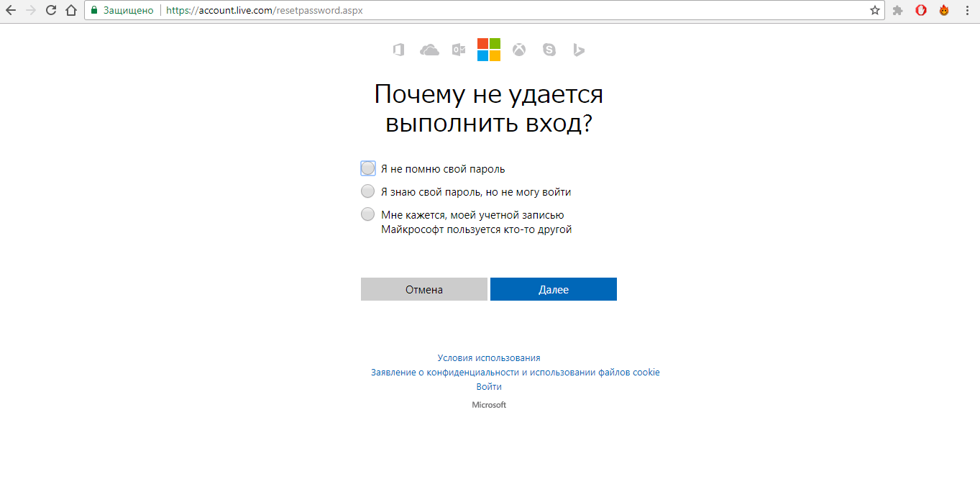Select radio for someone else using account

[x=368, y=214]
